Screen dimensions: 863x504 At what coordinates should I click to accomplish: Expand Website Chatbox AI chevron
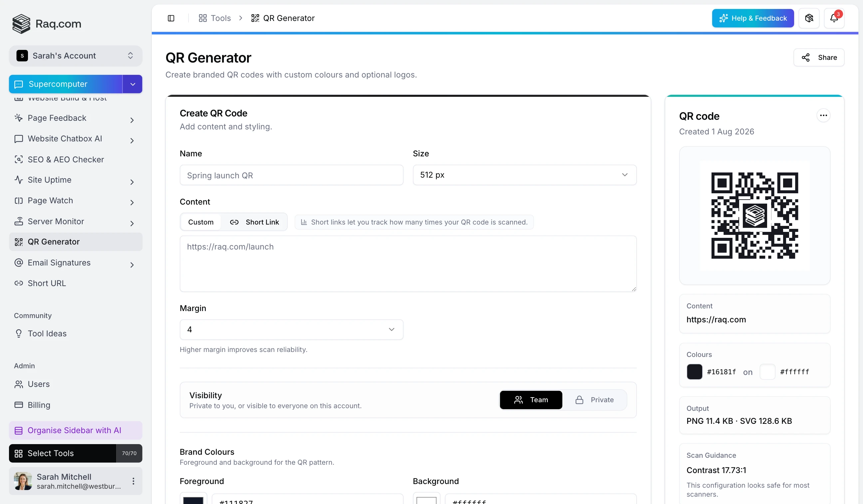pyautogui.click(x=132, y=141)
